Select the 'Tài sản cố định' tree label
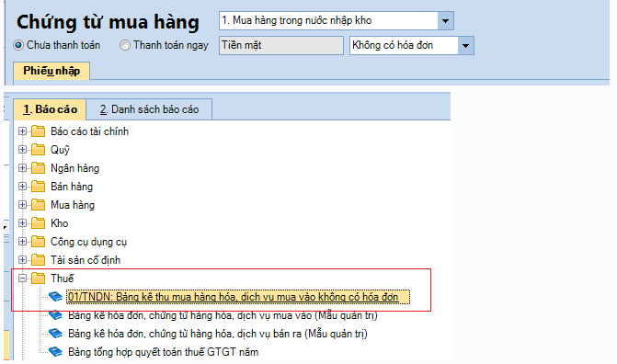Screen dimensions: 617x364 (86, 260)
